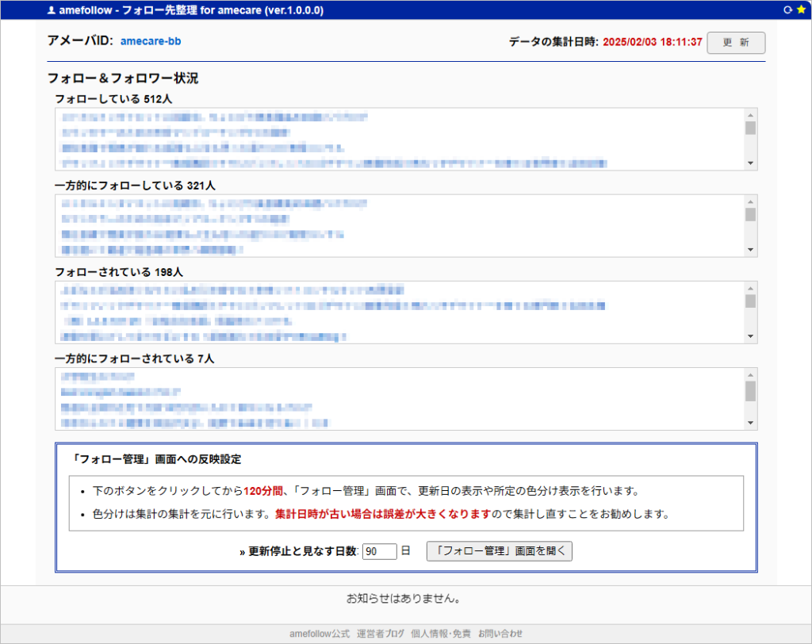Click the reload icon in title bar
The image size is (812, 644).
coord(787,10)
